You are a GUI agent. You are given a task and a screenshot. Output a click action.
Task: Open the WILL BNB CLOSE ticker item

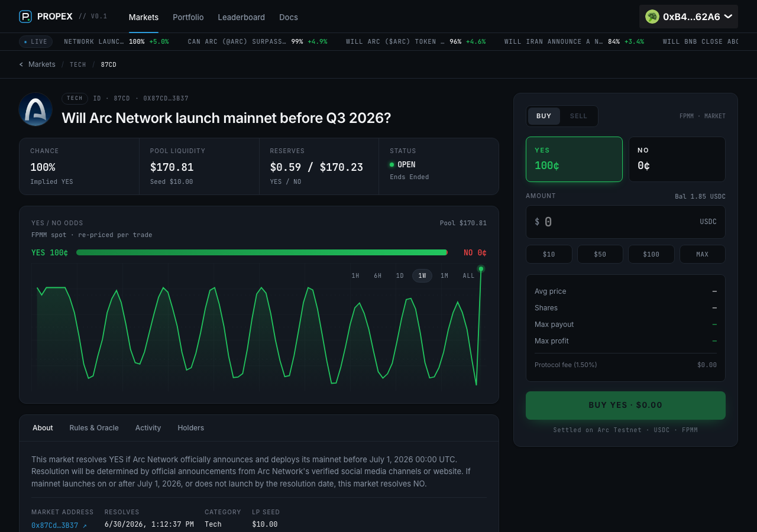click(700, 42)
